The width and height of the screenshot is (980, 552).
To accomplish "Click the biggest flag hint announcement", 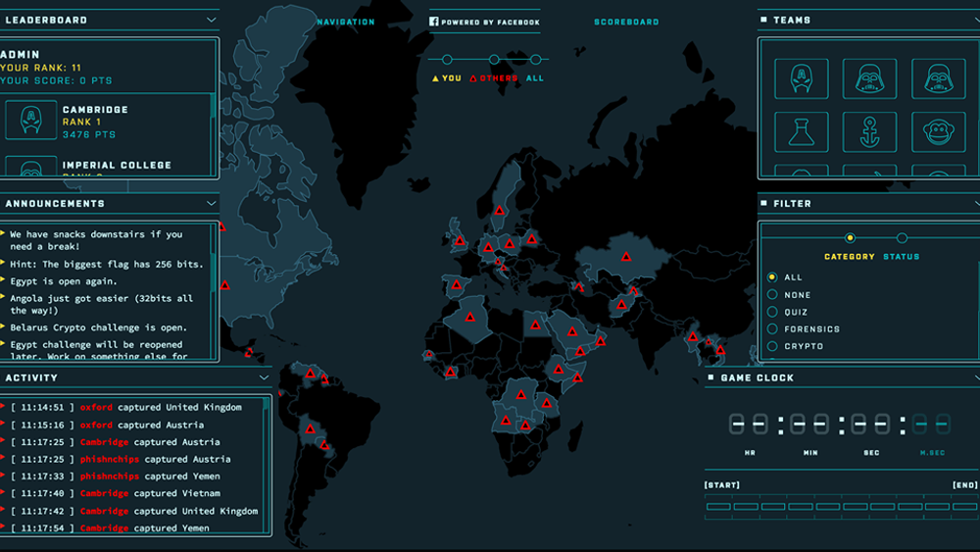I will pyautogui.click(x=106, y=265).
